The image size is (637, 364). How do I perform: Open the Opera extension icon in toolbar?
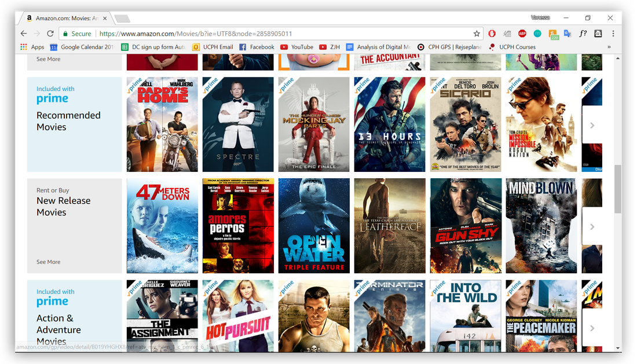pos(492,34)
